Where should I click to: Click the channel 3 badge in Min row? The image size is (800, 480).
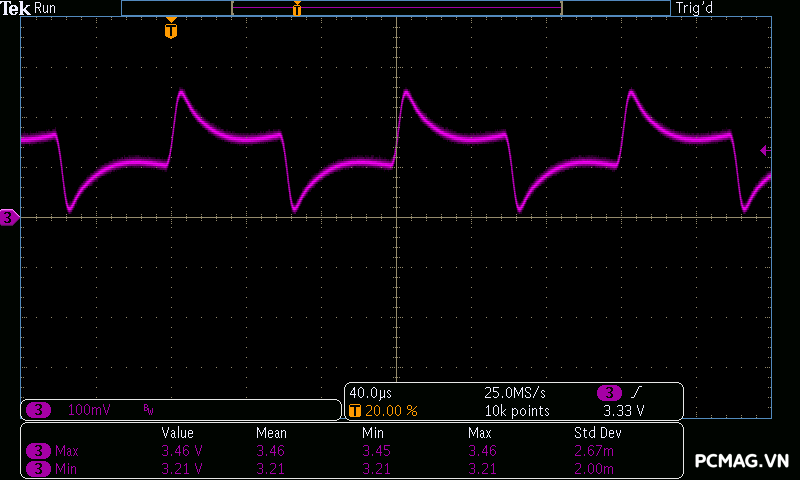pos(38,468)
